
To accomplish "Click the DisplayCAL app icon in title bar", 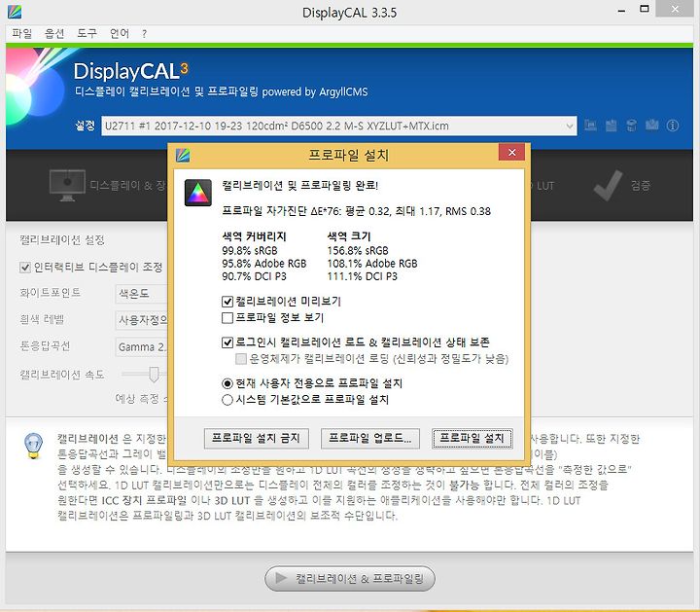I will pyautogui.click(x=15, y=11).
